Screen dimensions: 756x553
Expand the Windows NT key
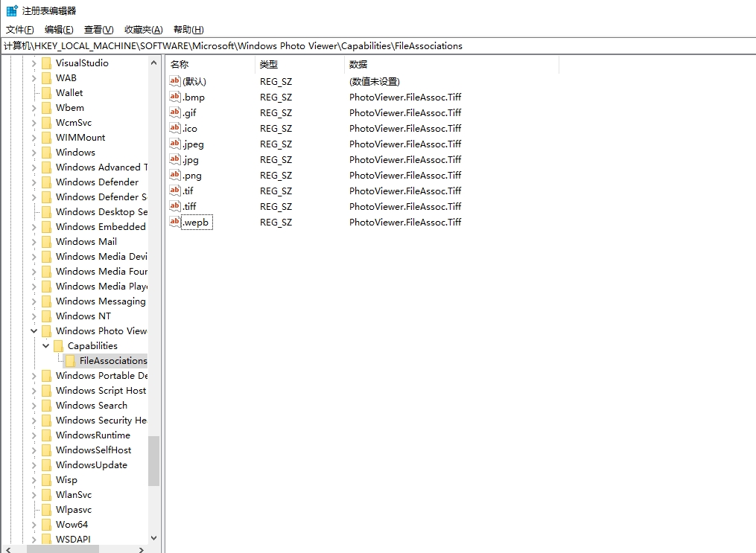click(x=34, y=316)
